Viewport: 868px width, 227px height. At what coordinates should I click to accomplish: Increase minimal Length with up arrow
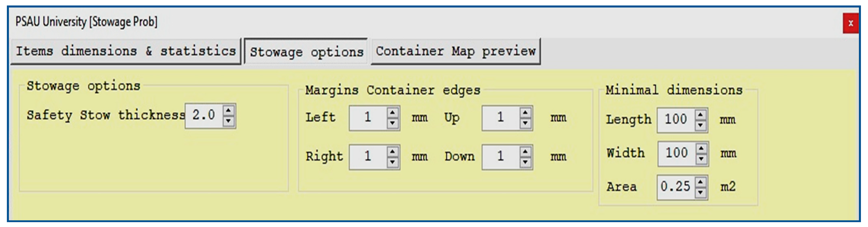coord(701,115)
